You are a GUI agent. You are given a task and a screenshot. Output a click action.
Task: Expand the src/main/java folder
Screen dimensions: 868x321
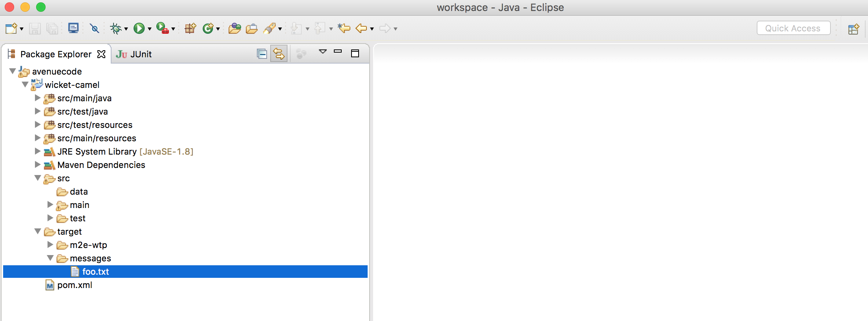click(38, 98)
